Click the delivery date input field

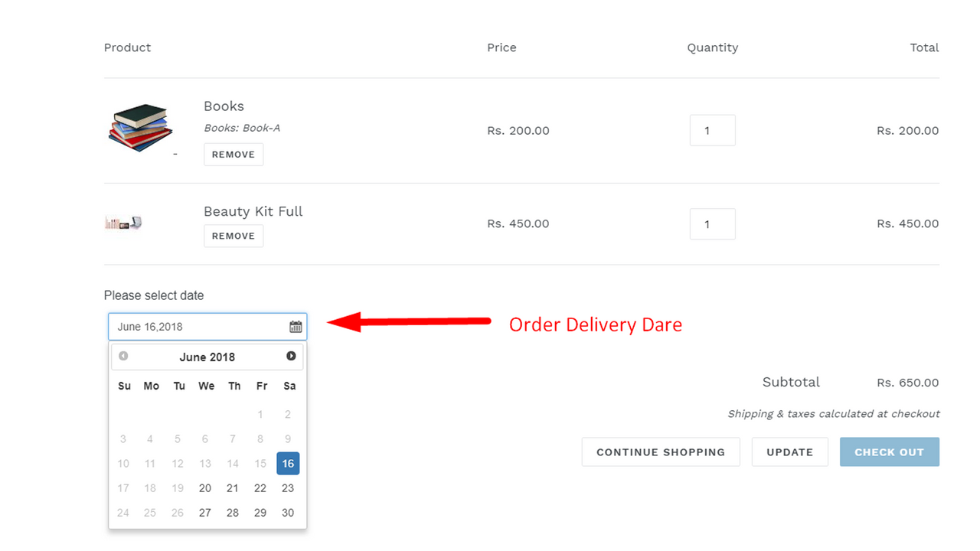click(x=199, y=327)
